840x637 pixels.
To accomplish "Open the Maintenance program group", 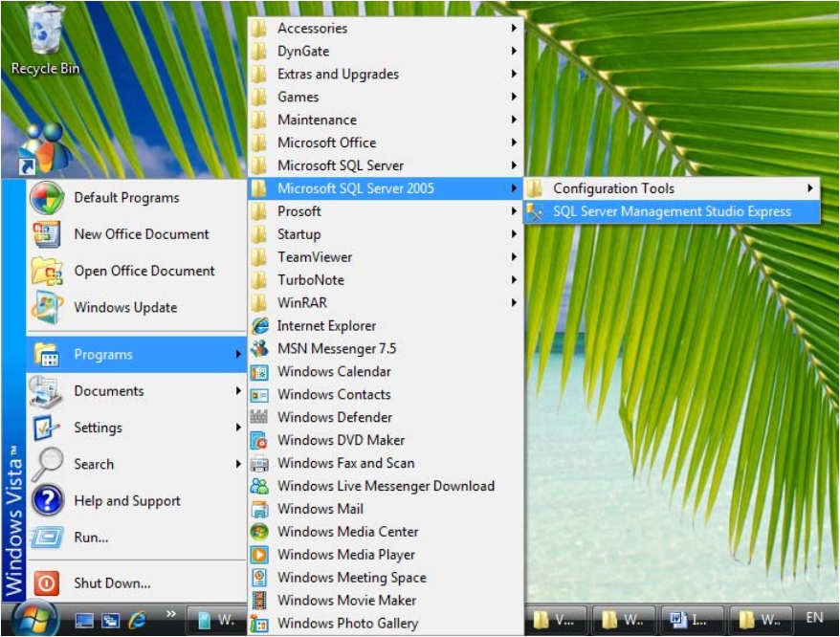I will tap(386, 120).
